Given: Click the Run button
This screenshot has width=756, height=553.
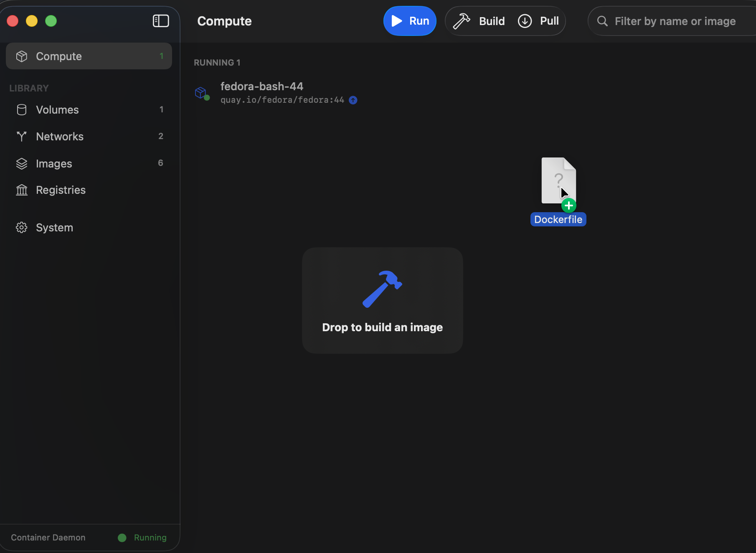Looking at the screenshot, I should [410, 21].
